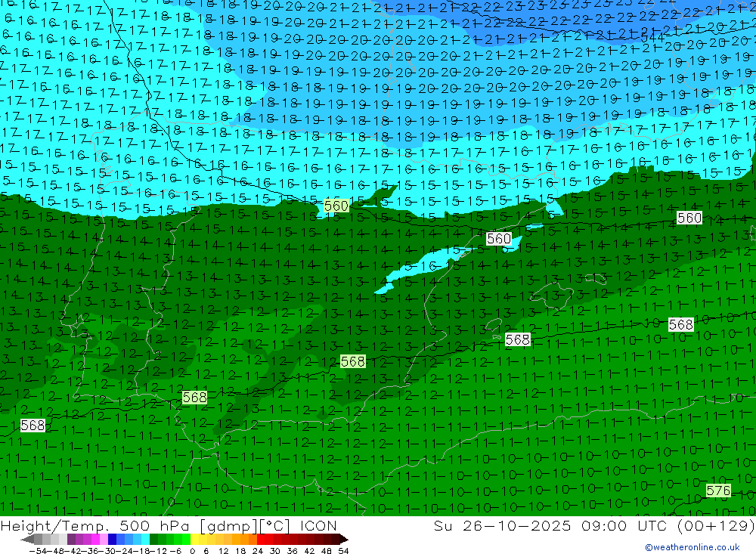Click the '24' legend tick label
The width and height of the screenshot is (756, 554).
click(258, 551)
